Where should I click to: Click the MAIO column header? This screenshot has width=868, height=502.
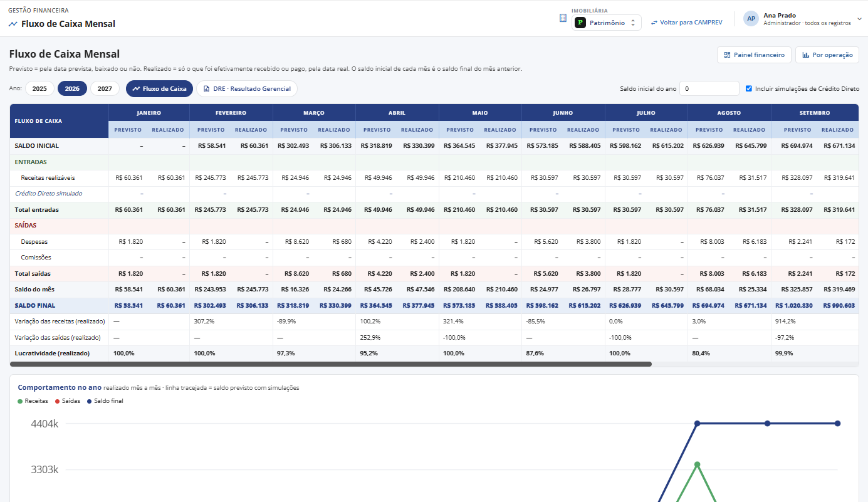click(x=480, y=113)
